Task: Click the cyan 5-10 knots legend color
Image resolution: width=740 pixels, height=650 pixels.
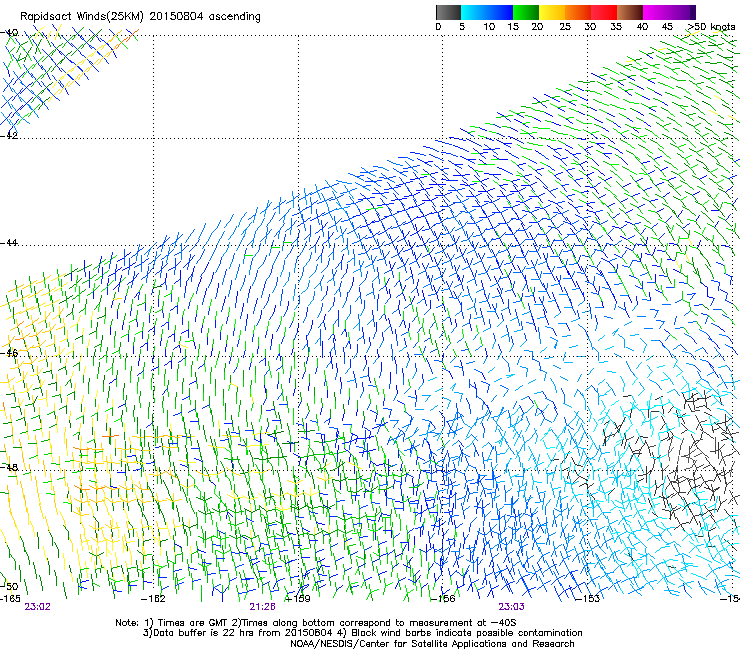Action: point(473,12)
